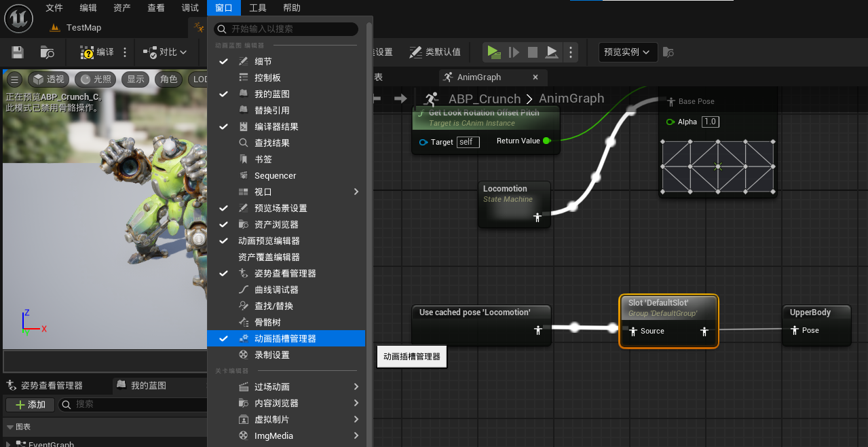Open the 编辑 menu
This screenshot has height=447, width=868.
[x=88, y=8]
